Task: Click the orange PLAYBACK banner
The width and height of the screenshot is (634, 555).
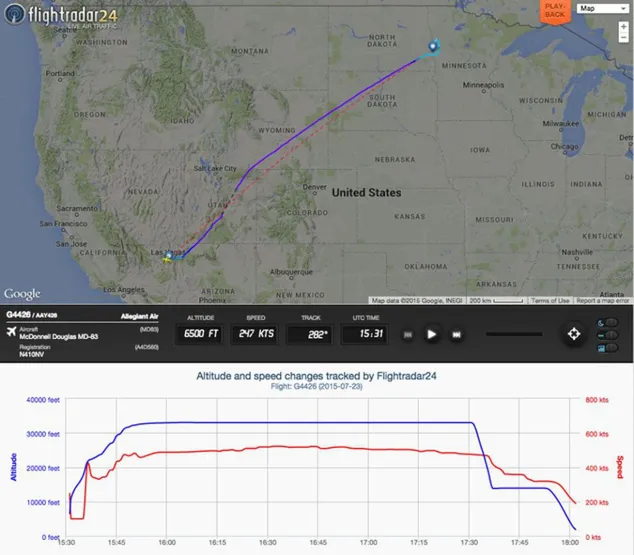Action: pyautogui.click(x=555, y=11)
